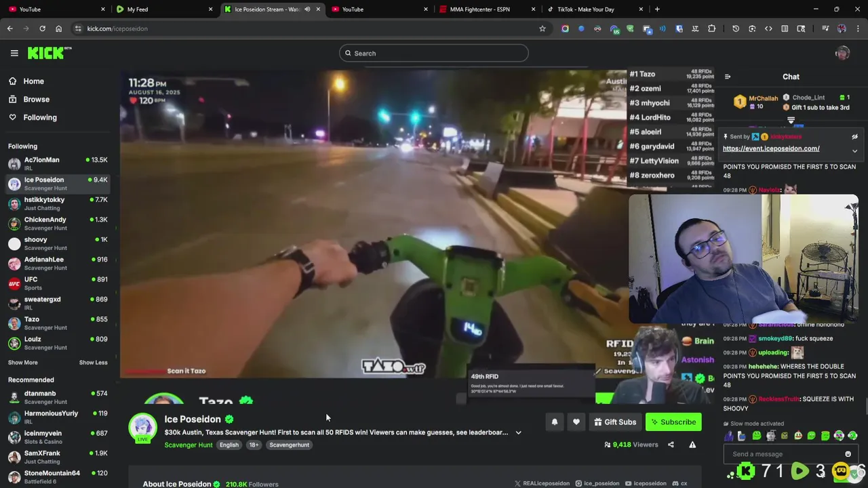Viewport: 868px width, 488px height.
Task: Open browser three-dot menu
Action: 858,28
